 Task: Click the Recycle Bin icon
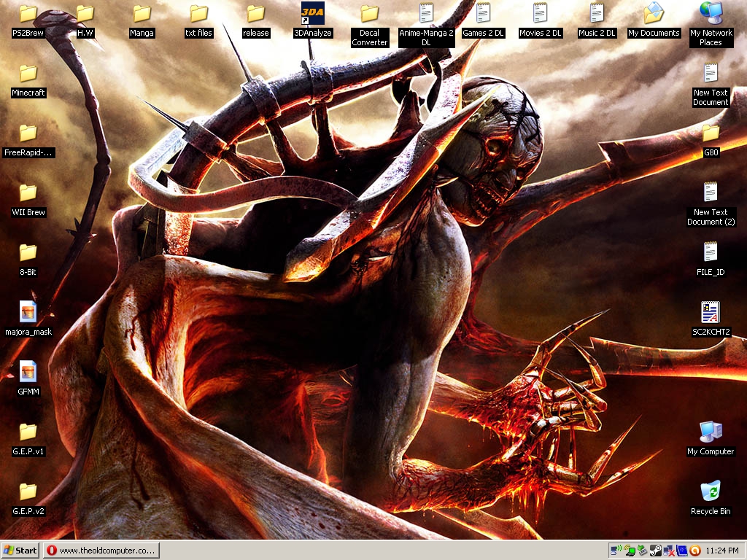710,491
